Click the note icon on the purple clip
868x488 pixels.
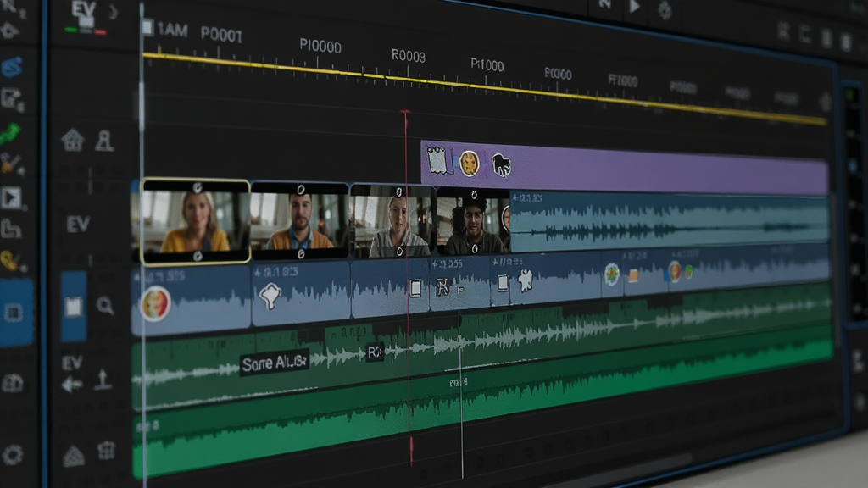pyautogui.click(x=437, y=161)
